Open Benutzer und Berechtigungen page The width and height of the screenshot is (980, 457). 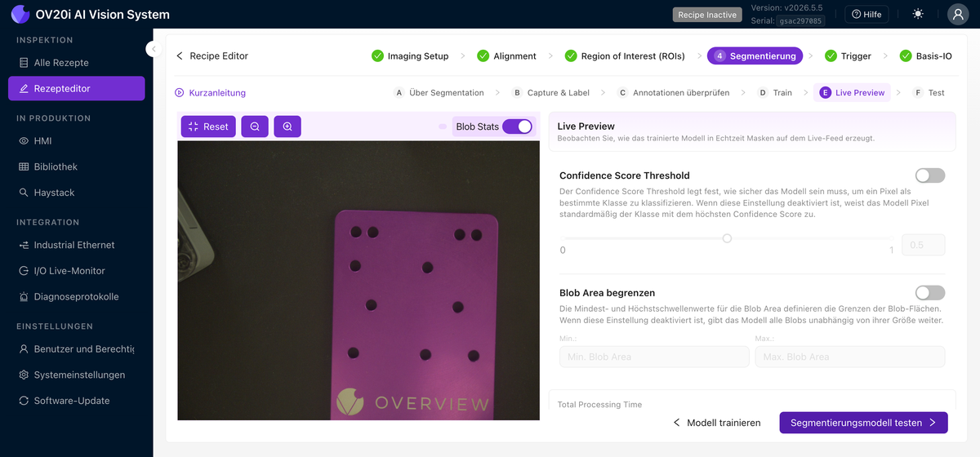click(77, 348)
